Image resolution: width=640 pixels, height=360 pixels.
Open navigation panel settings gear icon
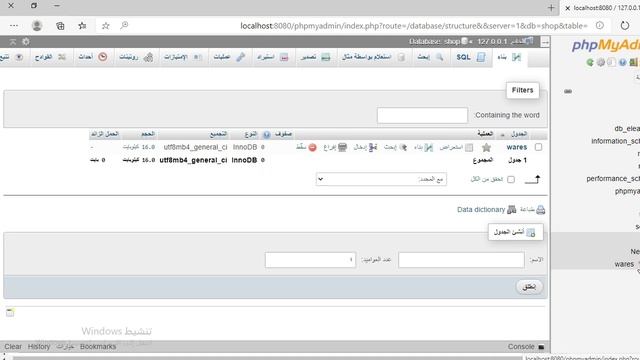click(600, 62)
